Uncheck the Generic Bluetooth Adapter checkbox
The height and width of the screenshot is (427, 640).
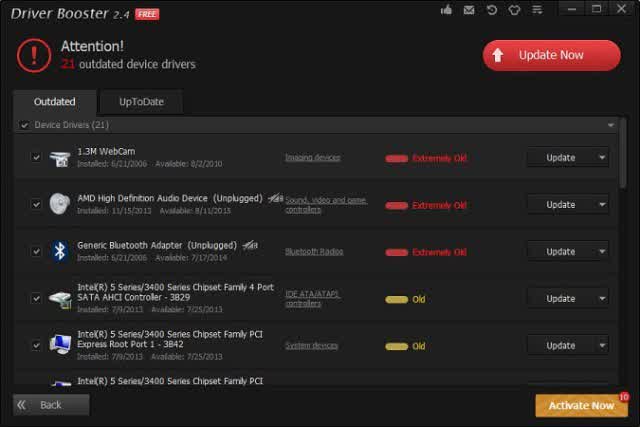click(36, 251)
